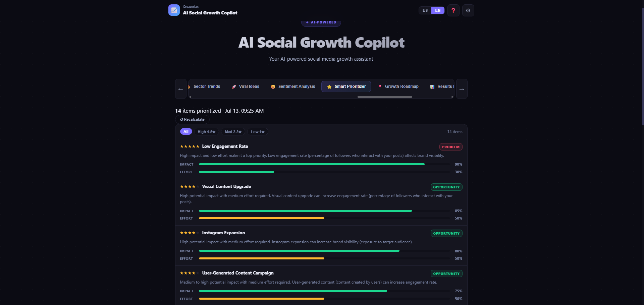
Task: Filter list to High 4-5 star items
Action: (x=206, y=132)
